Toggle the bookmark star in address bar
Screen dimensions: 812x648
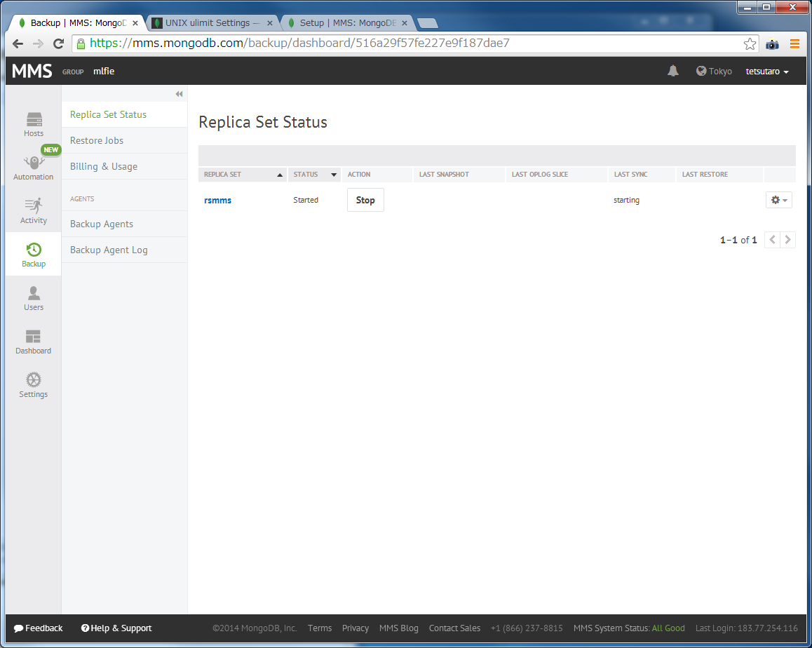point(750,43)
